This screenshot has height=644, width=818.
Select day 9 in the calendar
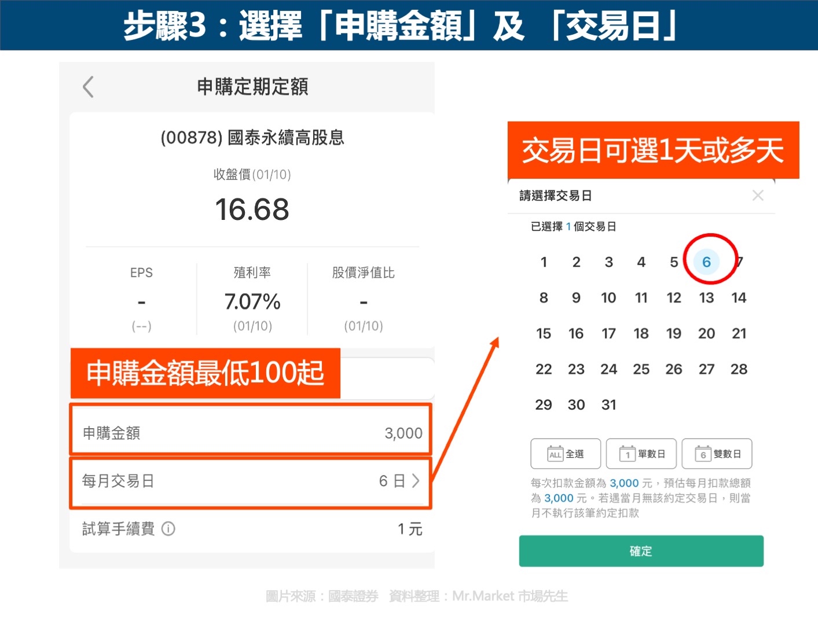576,298
